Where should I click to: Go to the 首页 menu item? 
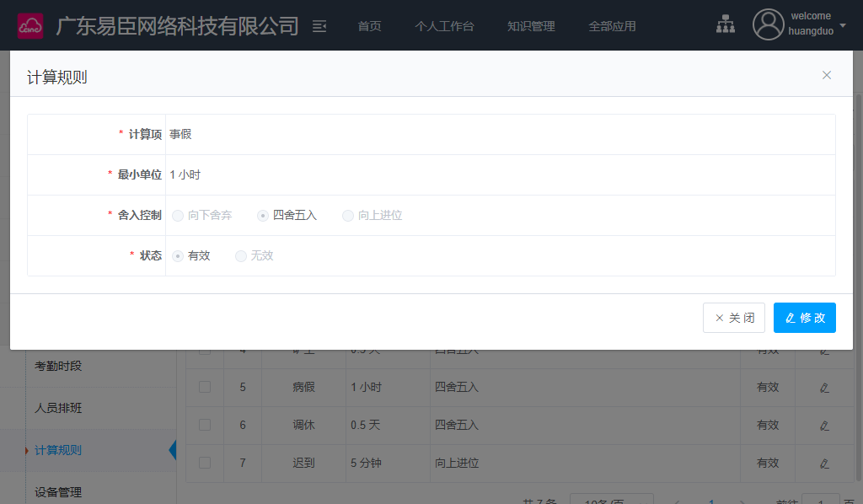[x=369, y=26]
